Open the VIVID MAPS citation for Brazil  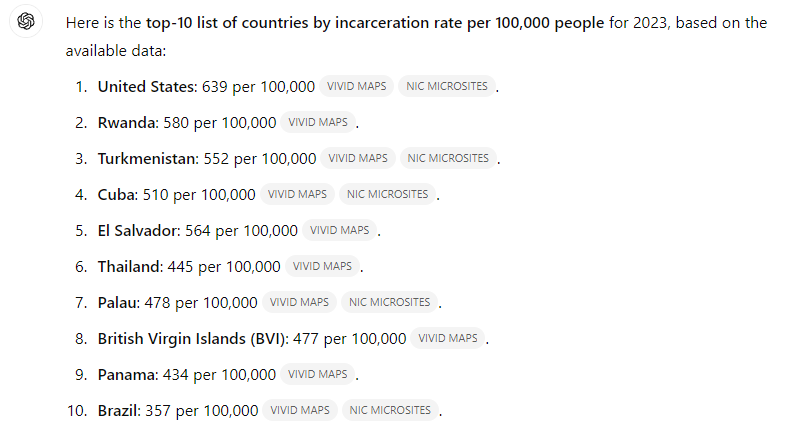300,410
